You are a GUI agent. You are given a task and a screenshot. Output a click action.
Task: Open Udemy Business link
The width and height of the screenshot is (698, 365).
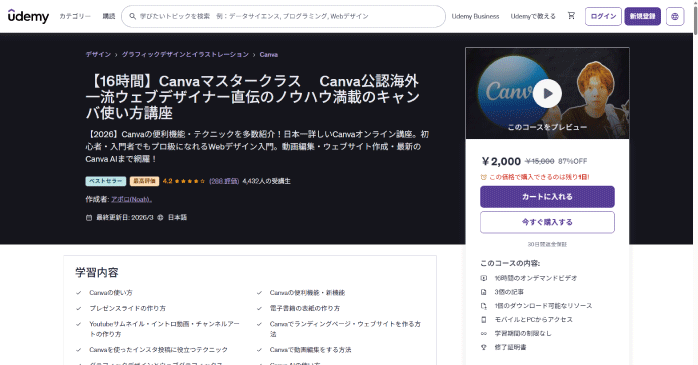(x=475, y=16)
